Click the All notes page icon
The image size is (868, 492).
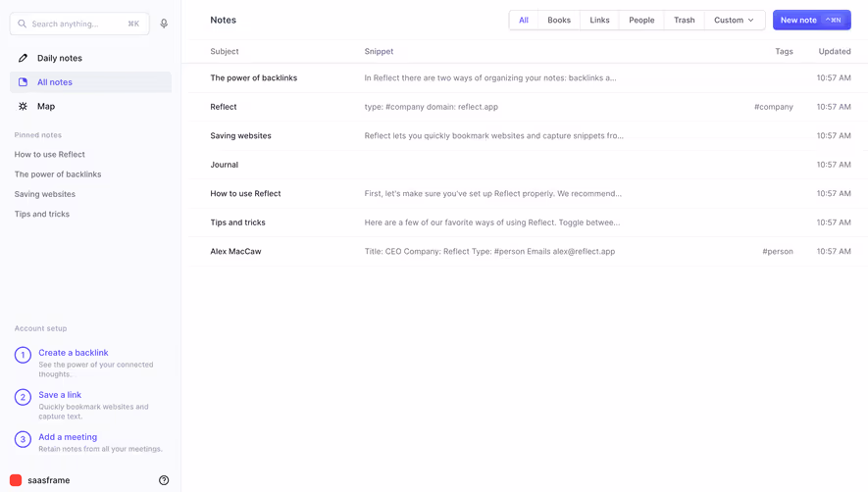[x=23, y=82]
